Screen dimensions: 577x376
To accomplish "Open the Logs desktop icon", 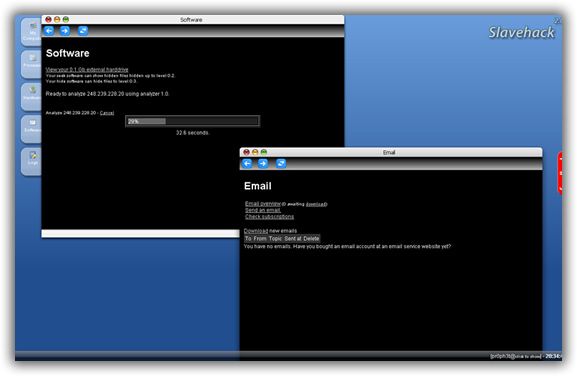I will (31, 161).
